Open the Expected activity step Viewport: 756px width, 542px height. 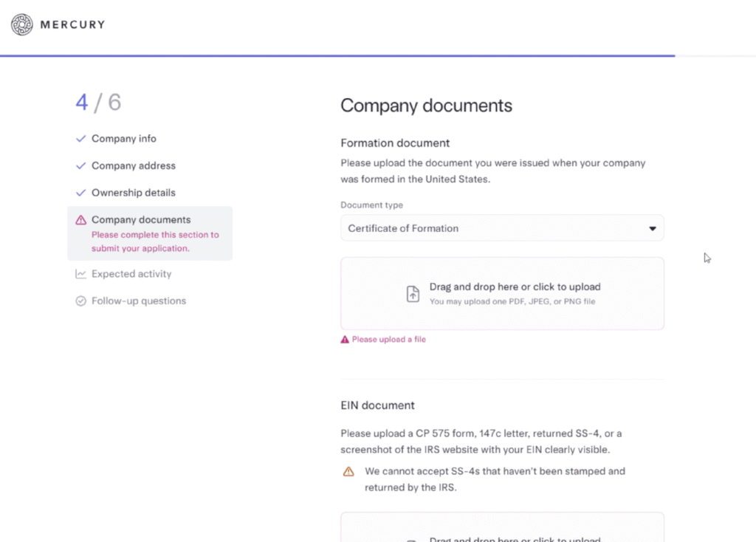[131, 274]
